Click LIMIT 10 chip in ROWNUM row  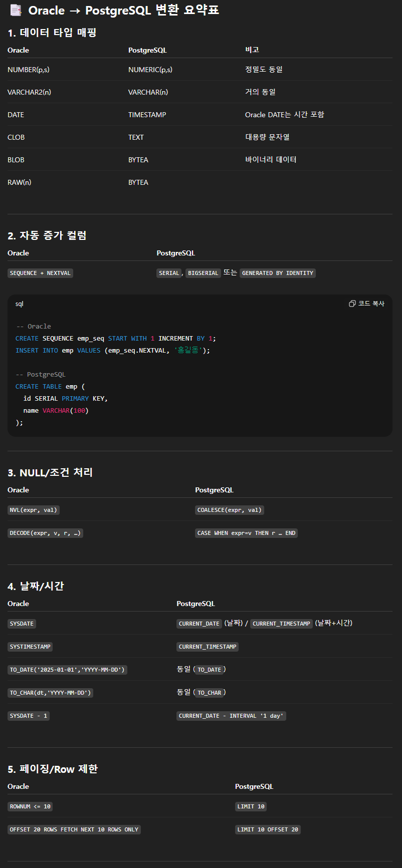251,806
